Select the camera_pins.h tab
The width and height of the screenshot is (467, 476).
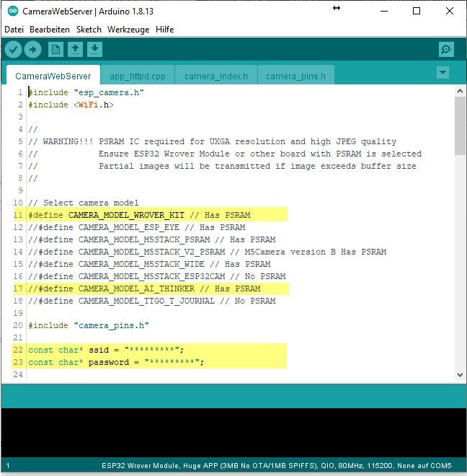295,76
